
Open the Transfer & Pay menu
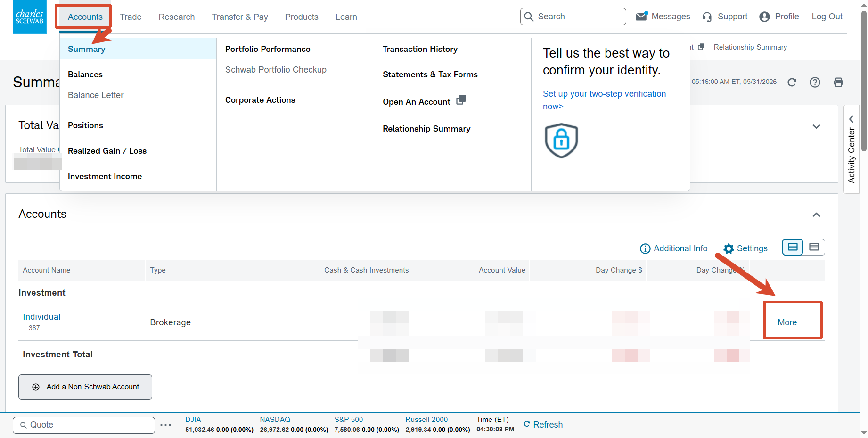[240, 17]
